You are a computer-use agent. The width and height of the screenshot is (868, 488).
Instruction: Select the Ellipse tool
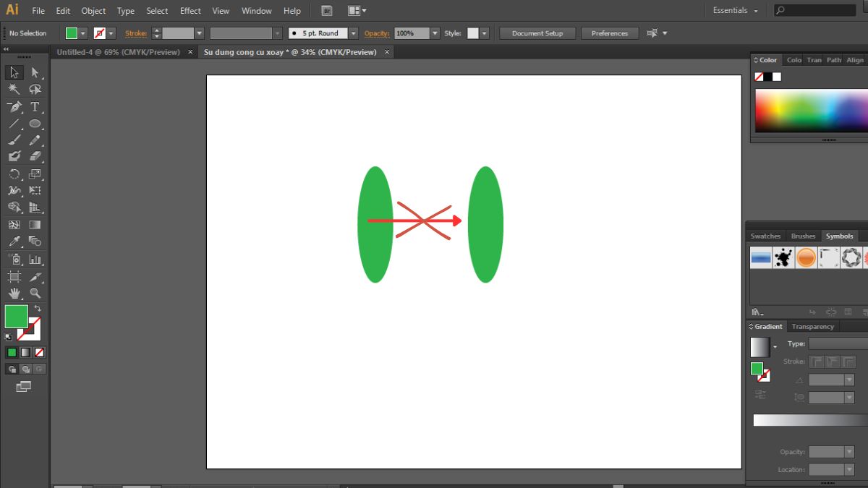click(x=35, y=123)
